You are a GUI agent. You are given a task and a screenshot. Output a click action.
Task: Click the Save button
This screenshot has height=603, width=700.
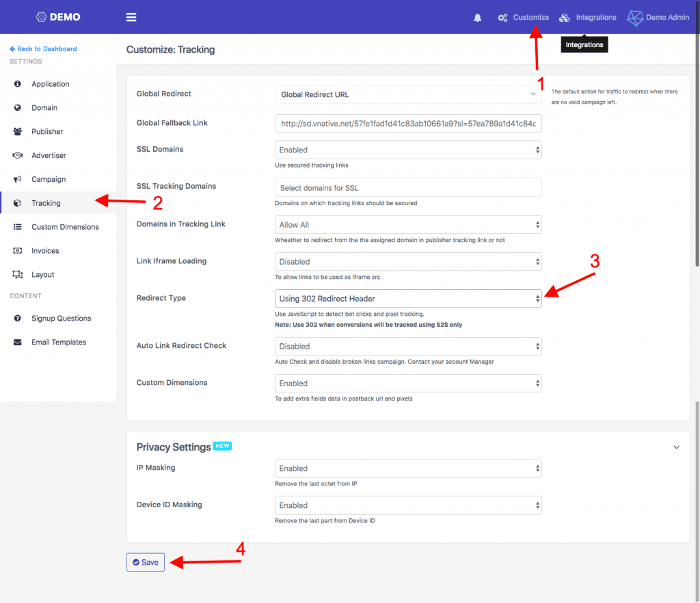pos(146,562)
